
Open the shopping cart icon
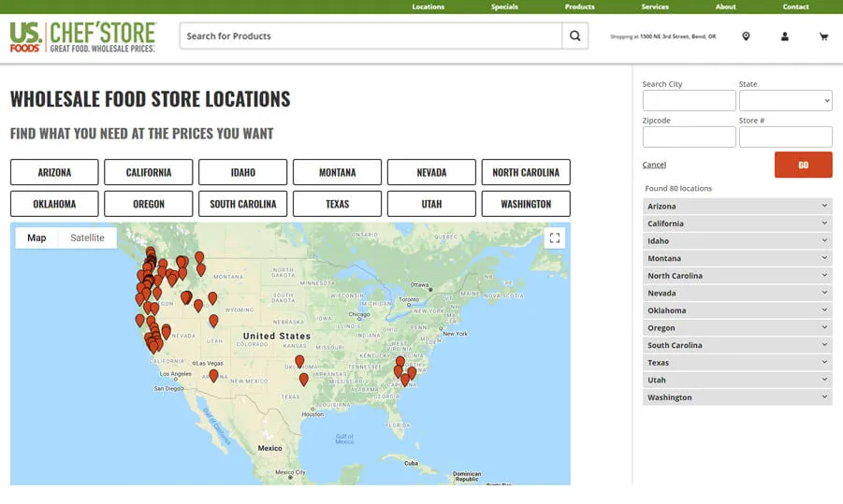click(823, 36)
